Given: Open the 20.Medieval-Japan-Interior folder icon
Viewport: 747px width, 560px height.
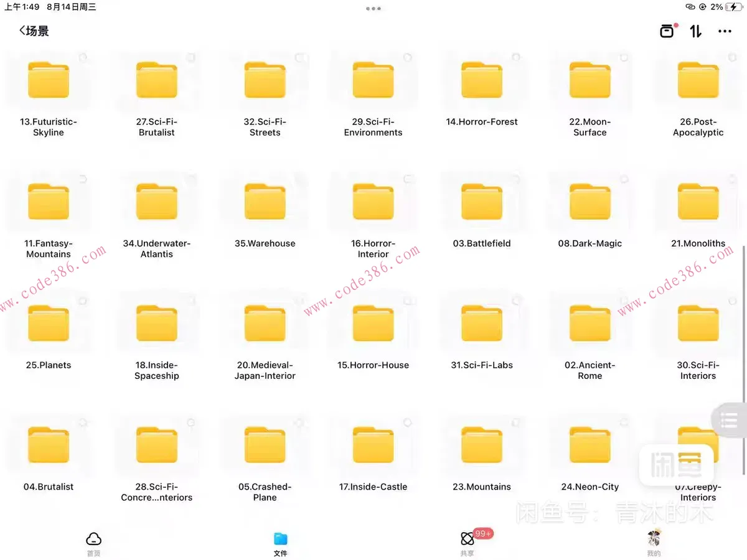Looking at the screenshot, I should click(265, 323).
